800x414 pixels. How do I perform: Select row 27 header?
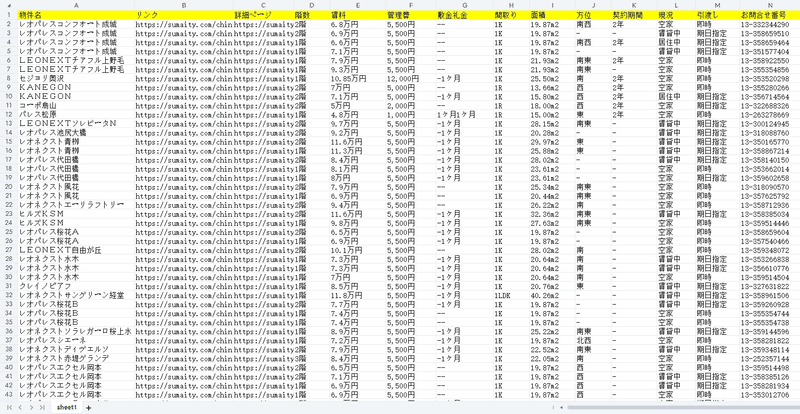pos(9,251)
